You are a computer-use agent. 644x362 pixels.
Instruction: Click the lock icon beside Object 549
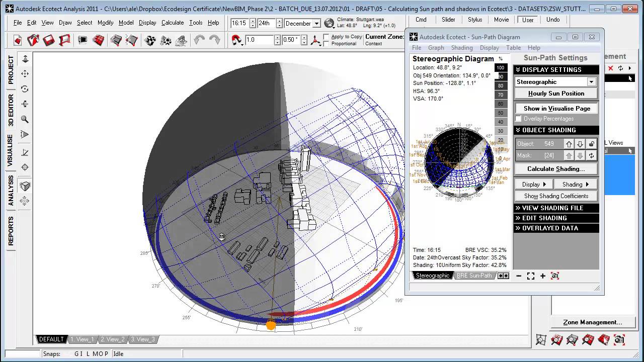tap(592, 144)
